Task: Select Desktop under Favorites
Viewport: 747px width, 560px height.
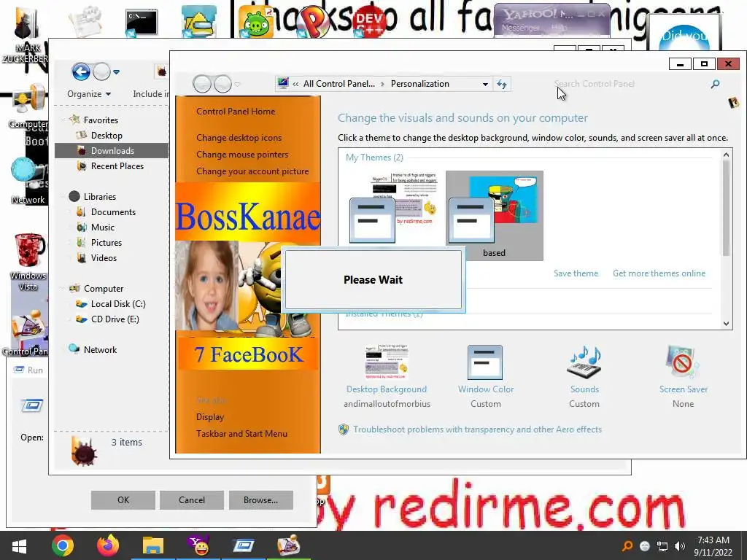Action: pos(107,135)
